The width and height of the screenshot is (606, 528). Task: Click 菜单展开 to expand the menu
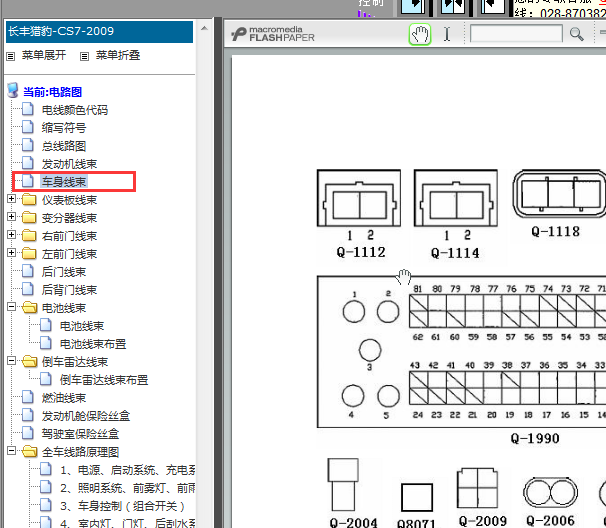pos(44,55)
